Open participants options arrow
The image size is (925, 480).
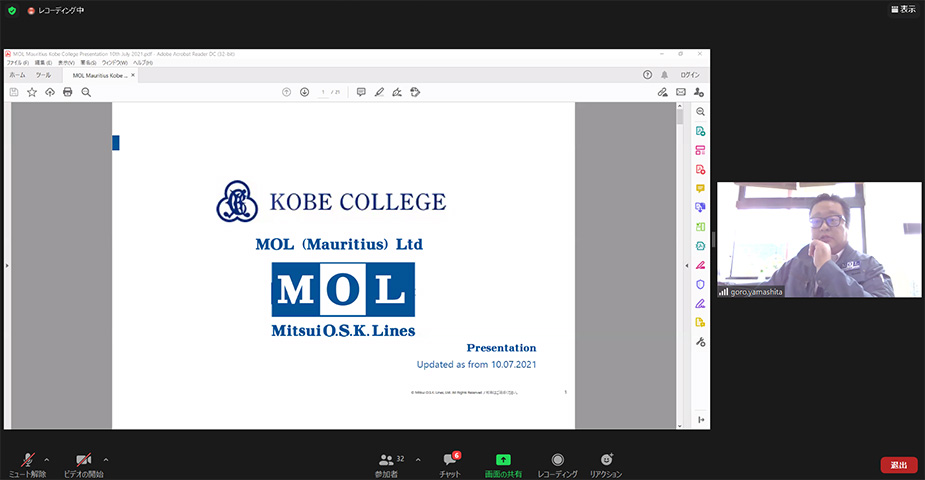pos(418,460)
